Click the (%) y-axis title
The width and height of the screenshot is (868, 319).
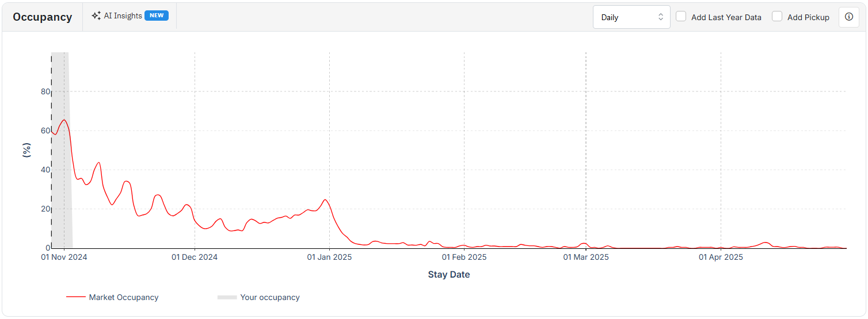pos(26,150)
